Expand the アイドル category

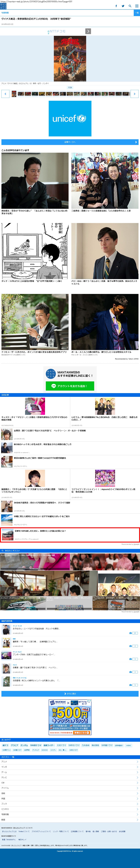tap(70, 788)
